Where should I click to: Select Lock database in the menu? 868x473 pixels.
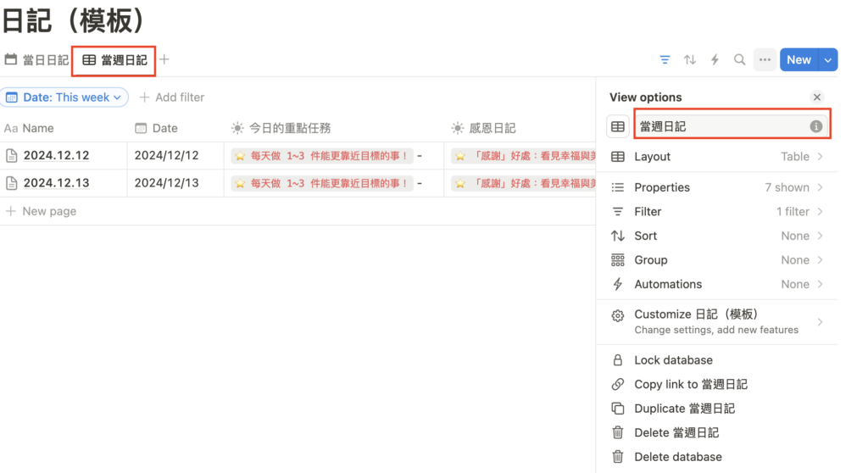point(673,360)
